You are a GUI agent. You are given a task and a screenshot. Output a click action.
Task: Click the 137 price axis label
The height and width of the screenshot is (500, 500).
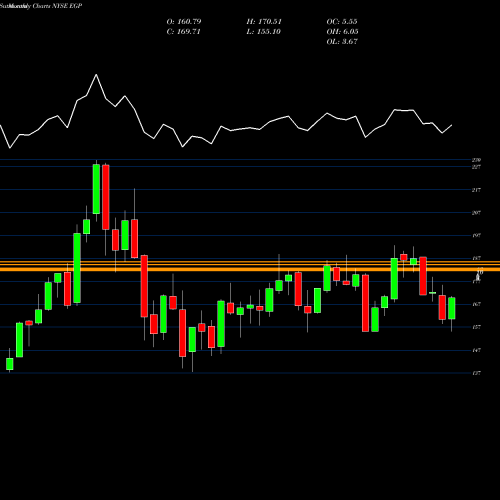click(x=476, y=373)
